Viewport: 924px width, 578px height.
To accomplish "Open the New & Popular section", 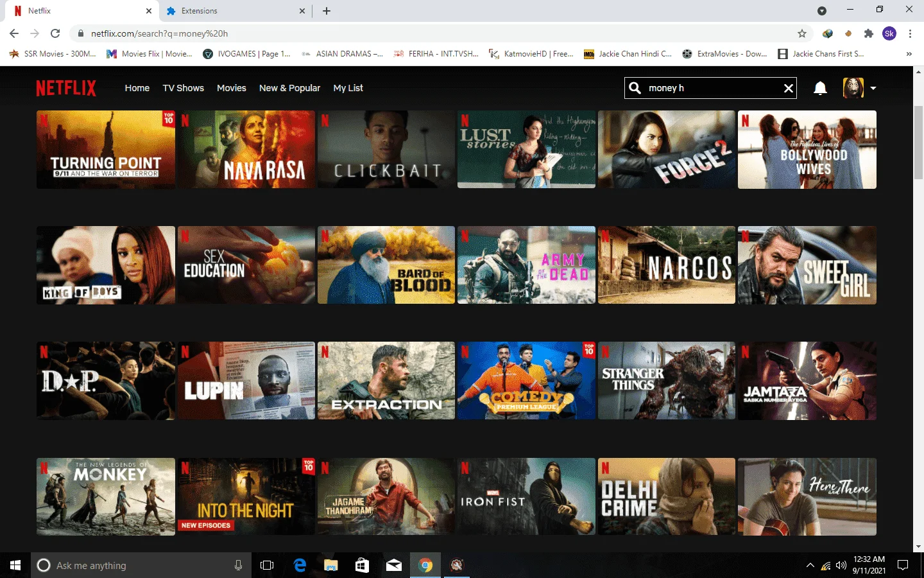I will pos(289,88).
